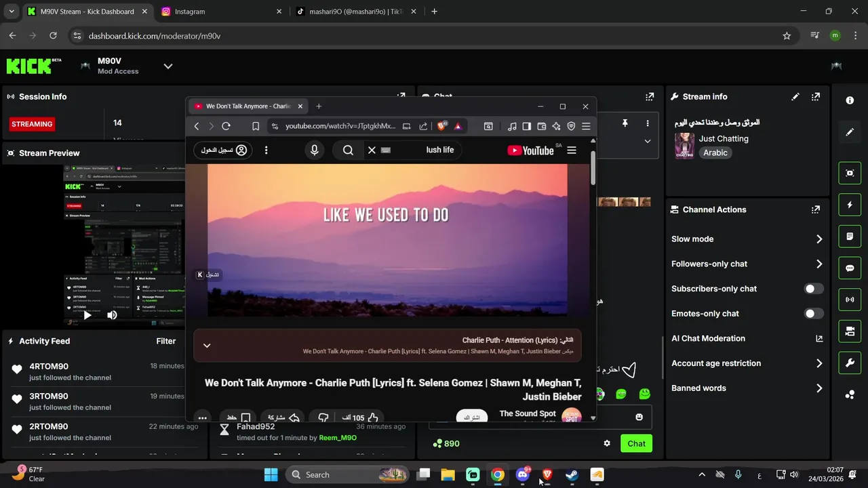Edit stream info with the pencil icon

point(795,97)
